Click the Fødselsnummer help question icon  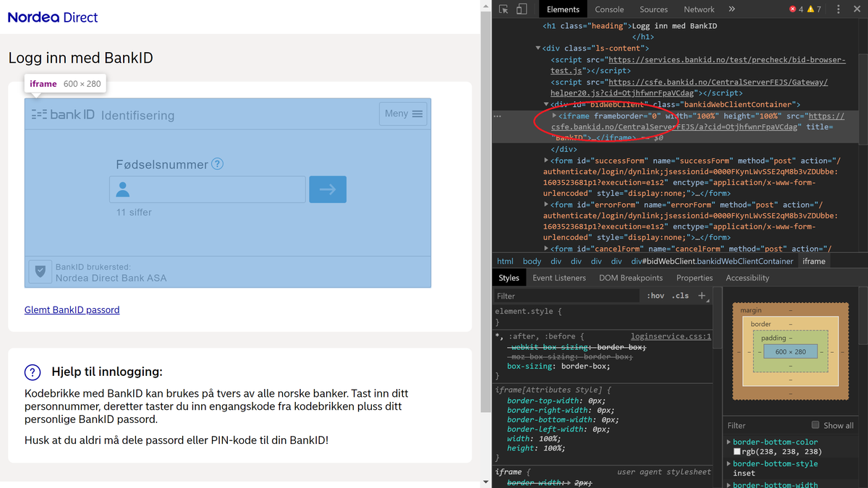(217, 164)
